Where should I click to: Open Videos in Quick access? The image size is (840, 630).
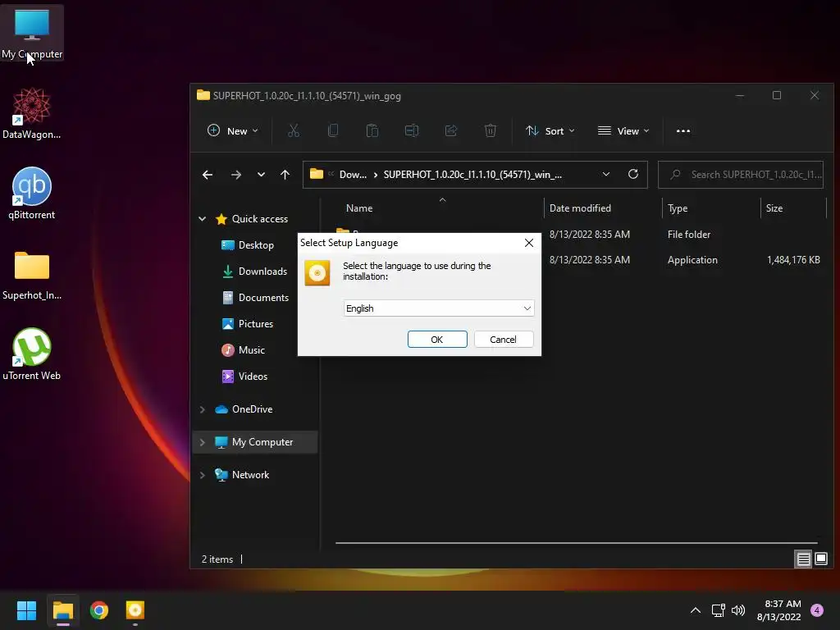[x=253, y=376]
